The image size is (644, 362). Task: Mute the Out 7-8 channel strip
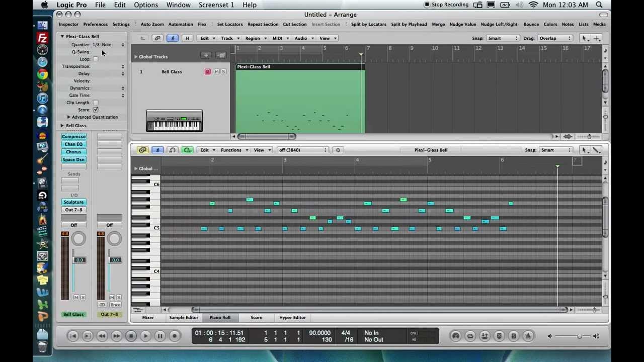click(112, 297)
